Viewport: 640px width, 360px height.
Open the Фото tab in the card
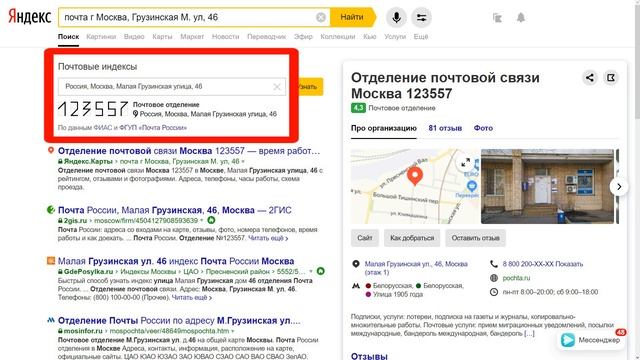click(483, 128)
